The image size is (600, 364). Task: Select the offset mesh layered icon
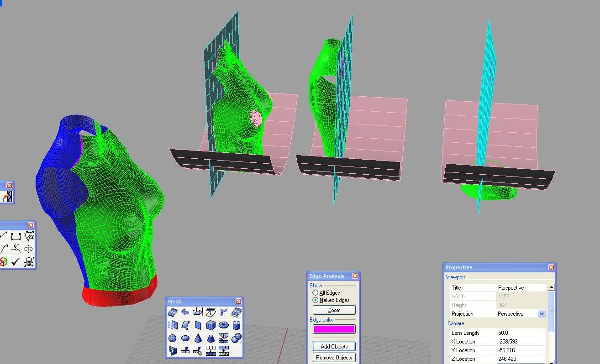click(237, 312)
